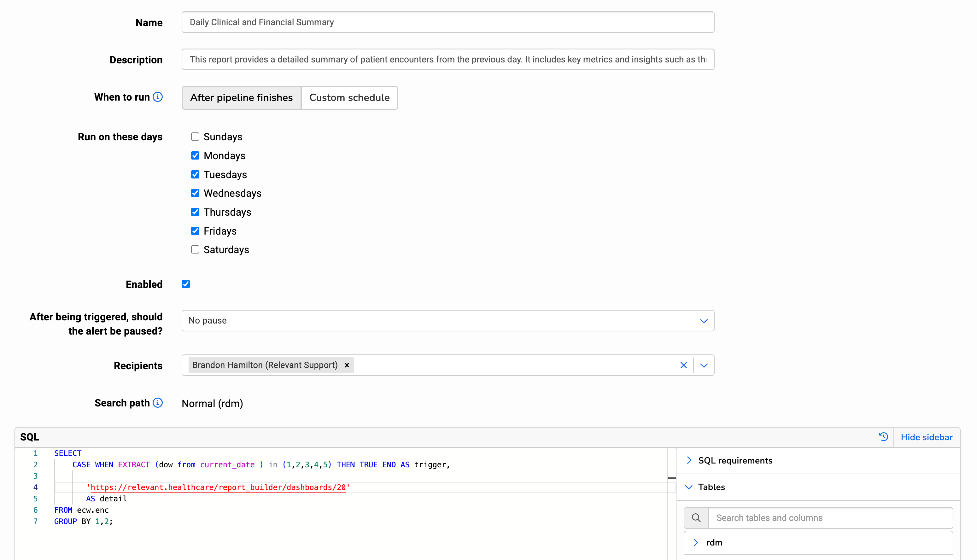Expand the SQL requirements section

735,460
